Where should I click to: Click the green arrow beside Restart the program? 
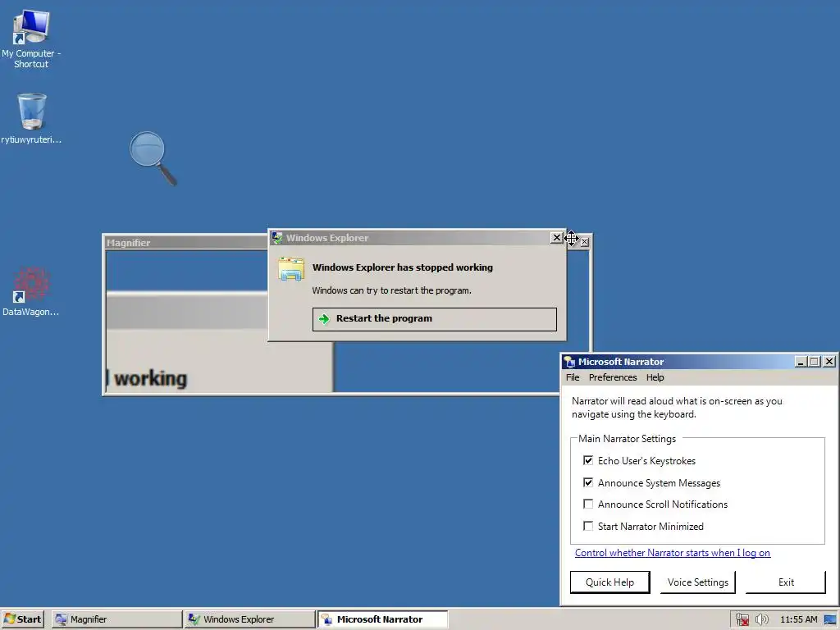click(x=324, y=319)
